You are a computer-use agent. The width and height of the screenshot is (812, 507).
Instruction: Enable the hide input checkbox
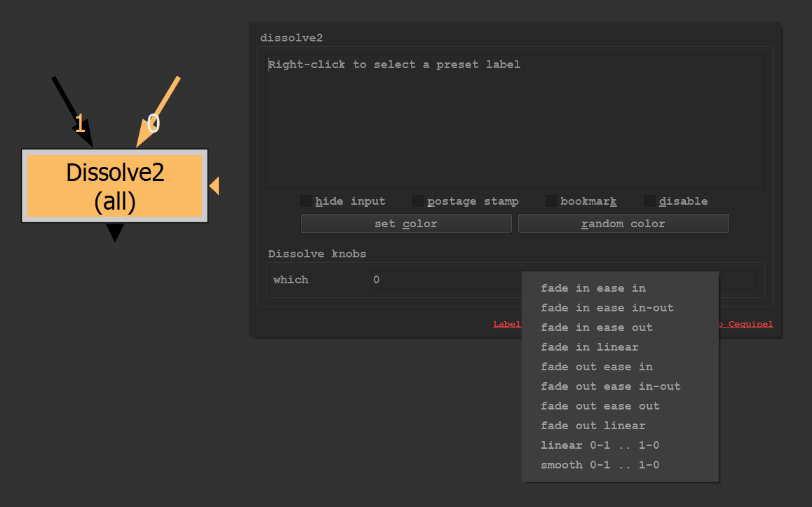coord(306,201)
